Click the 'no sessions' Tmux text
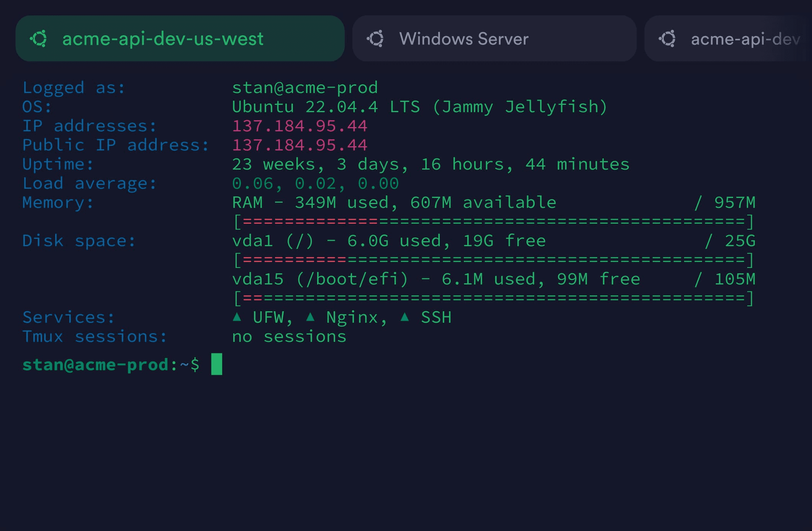This screenshot has width=812, height=531. pos(289,337)
